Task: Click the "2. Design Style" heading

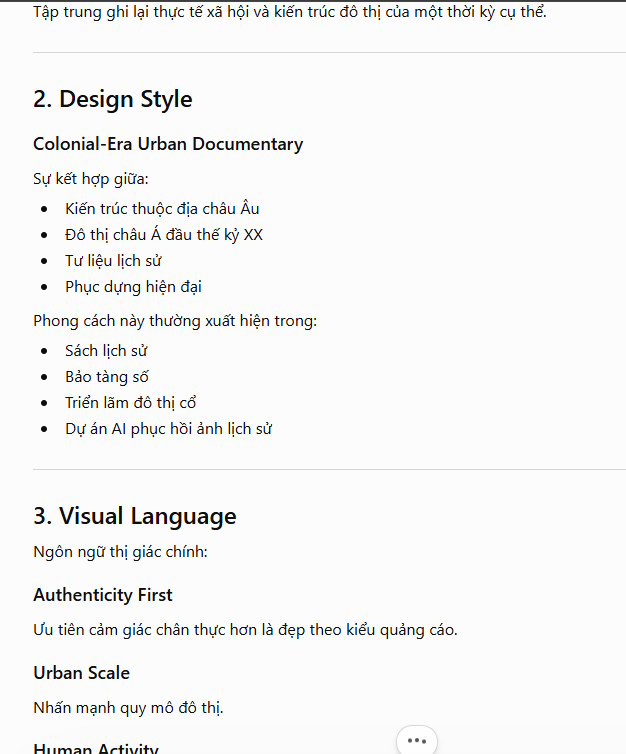Action: pyautogui.click(x=113, y=100)
